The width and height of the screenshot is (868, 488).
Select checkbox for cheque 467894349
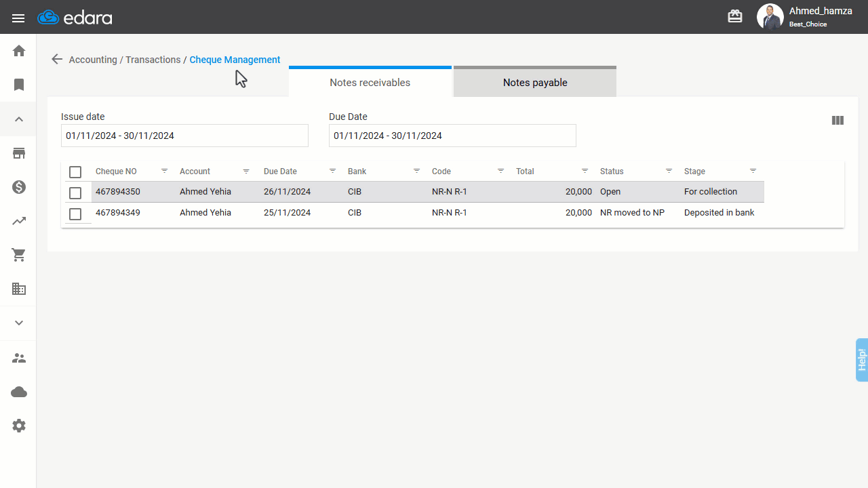75,214
